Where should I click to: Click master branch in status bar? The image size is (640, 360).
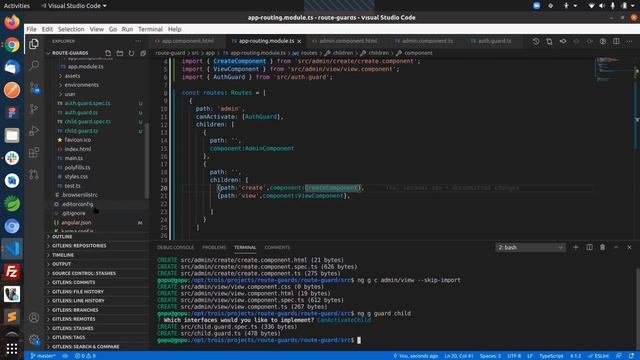pos(42,356)
